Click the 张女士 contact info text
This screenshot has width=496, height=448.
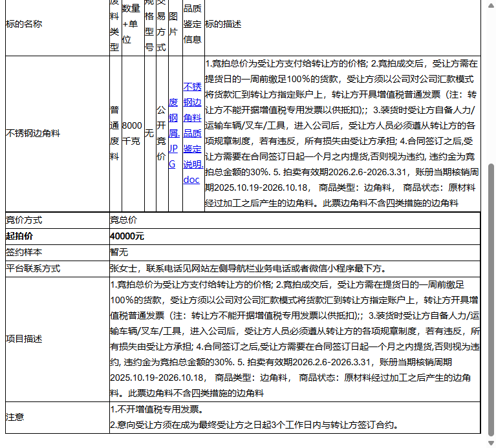(x=248, y=268)
